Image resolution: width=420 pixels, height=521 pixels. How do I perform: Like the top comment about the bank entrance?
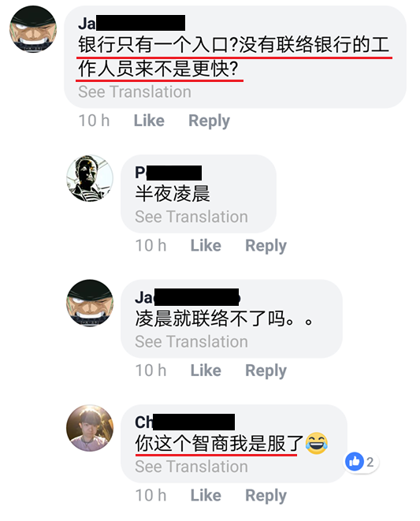click(149, 121)
